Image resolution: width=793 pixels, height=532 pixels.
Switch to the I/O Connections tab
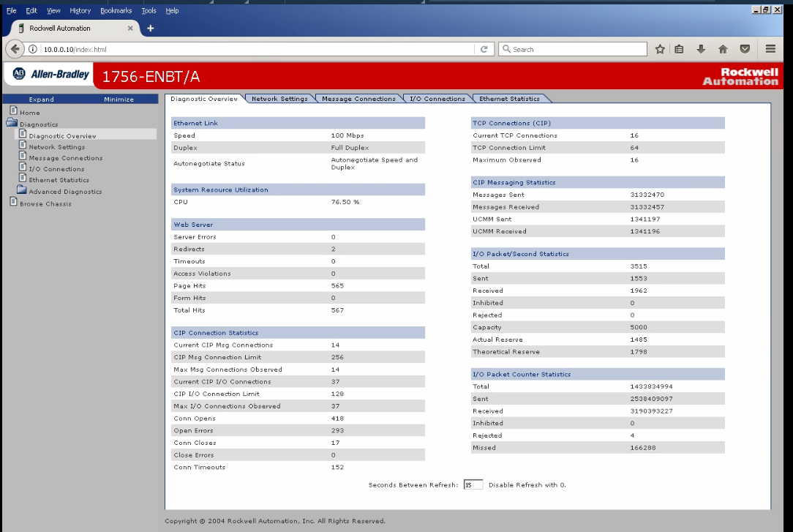pyautogui.click(x=437, y=99)
